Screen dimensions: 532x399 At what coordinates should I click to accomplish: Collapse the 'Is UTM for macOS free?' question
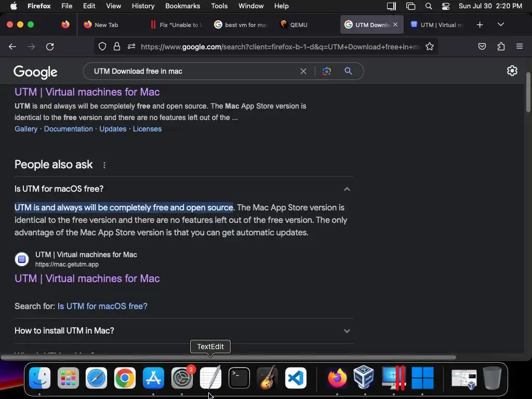pos(347,189)
